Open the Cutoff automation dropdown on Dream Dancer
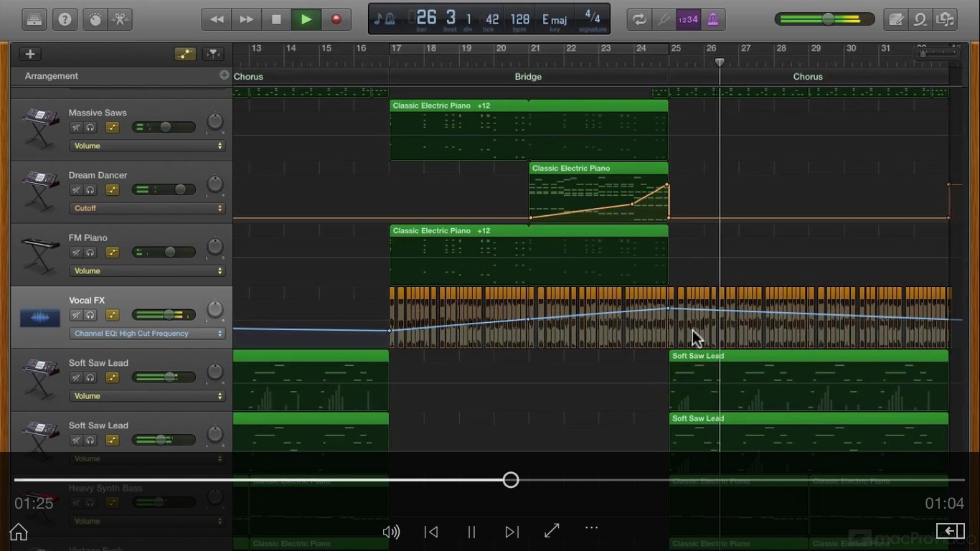980x551 pixels. [147, 208]
